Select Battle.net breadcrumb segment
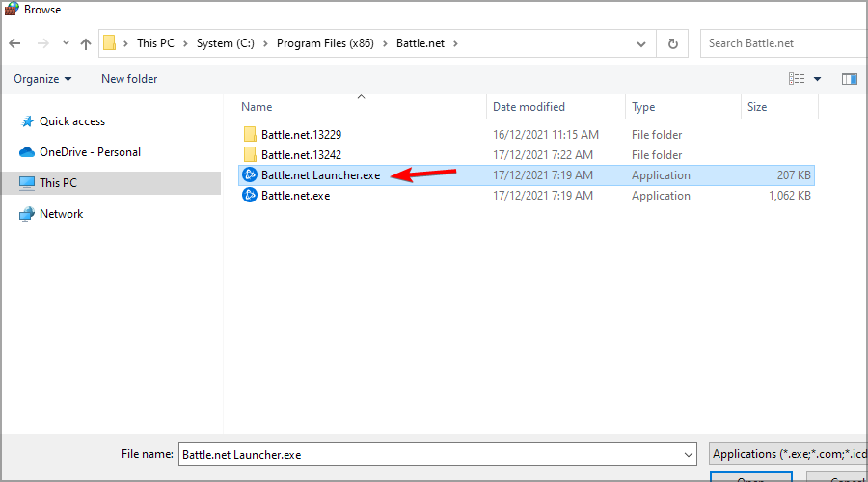 420,43
